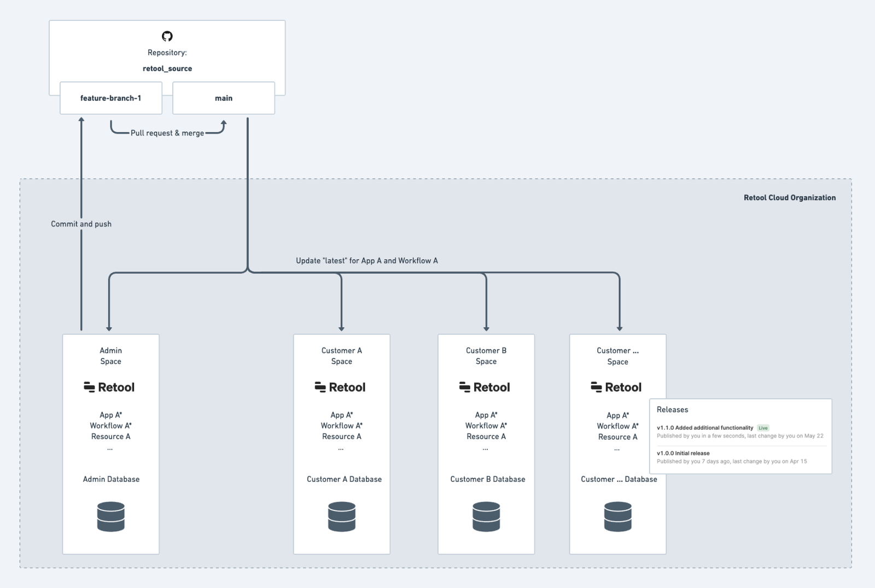
Task: Click the Retool logo in Admin Space
Action: [109, 387]
